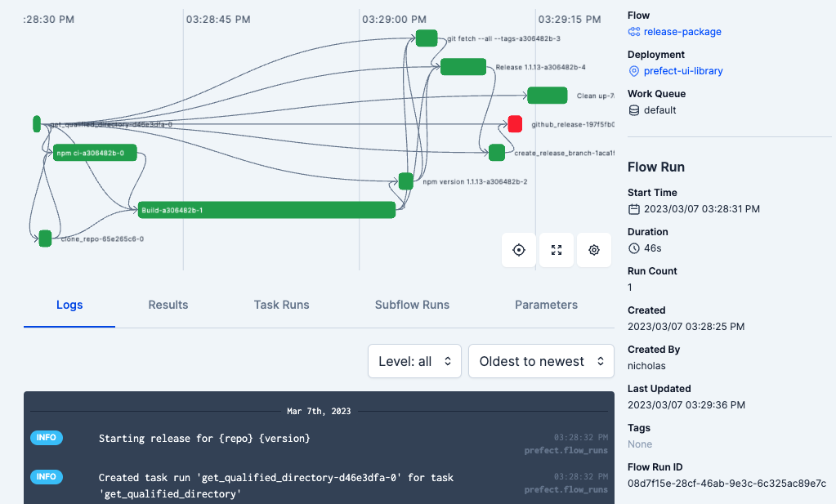Click the clock icon next to 46s duration
The height and width of the screenshot is (504, 836).
634,248
